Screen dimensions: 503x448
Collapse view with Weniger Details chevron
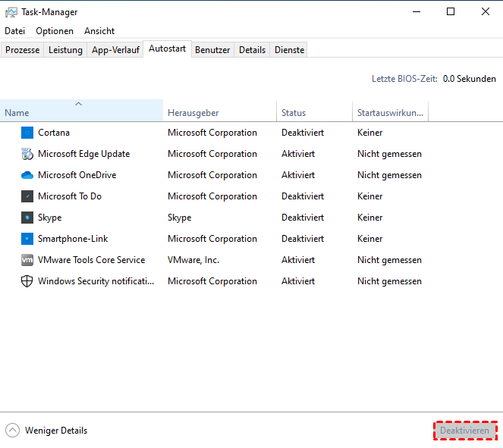point(12,431)
